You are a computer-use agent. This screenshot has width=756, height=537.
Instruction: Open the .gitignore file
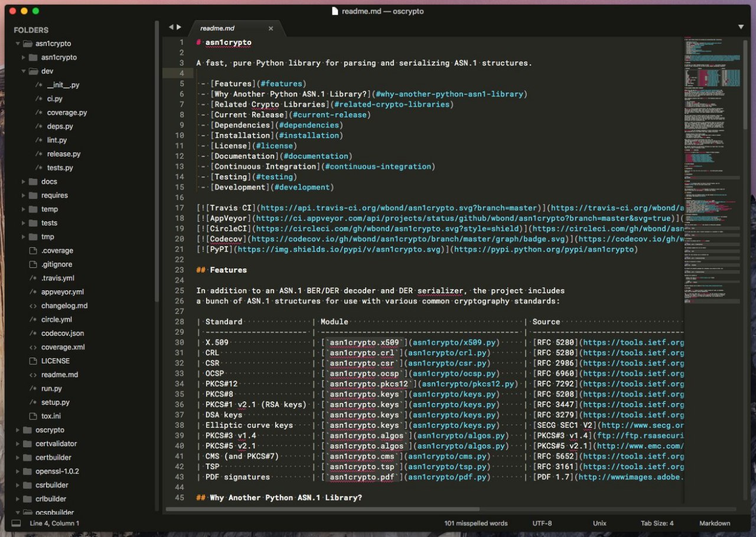[x=58, y=264]
